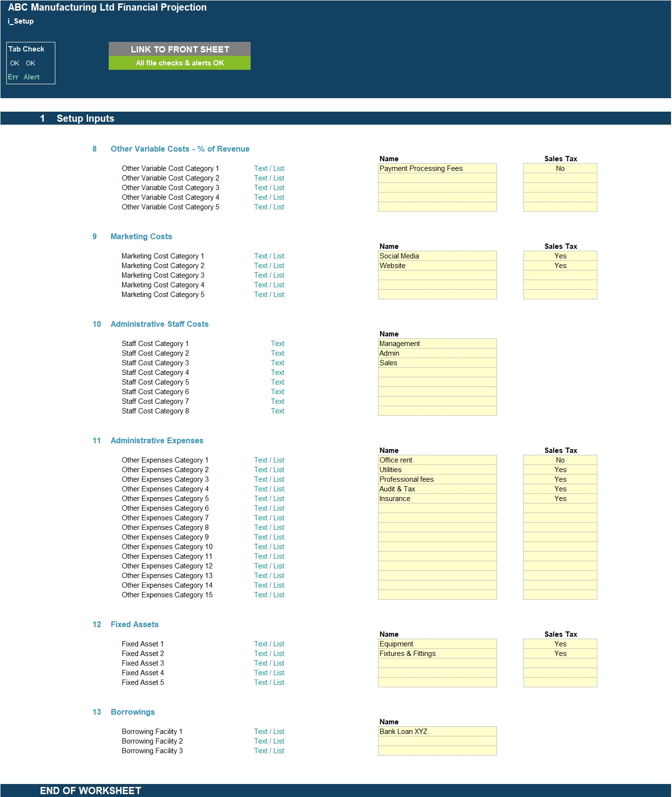Open Sales Tax cell for Other Variable Cost Category 3
The height and width of the screenshot is (797, 672).
click(560, 188)
